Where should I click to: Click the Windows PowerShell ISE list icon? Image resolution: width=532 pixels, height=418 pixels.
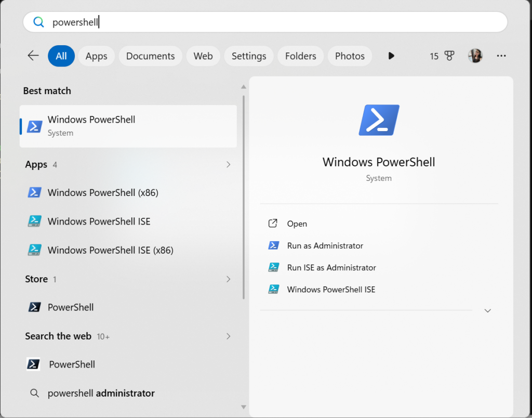[35, 221]
